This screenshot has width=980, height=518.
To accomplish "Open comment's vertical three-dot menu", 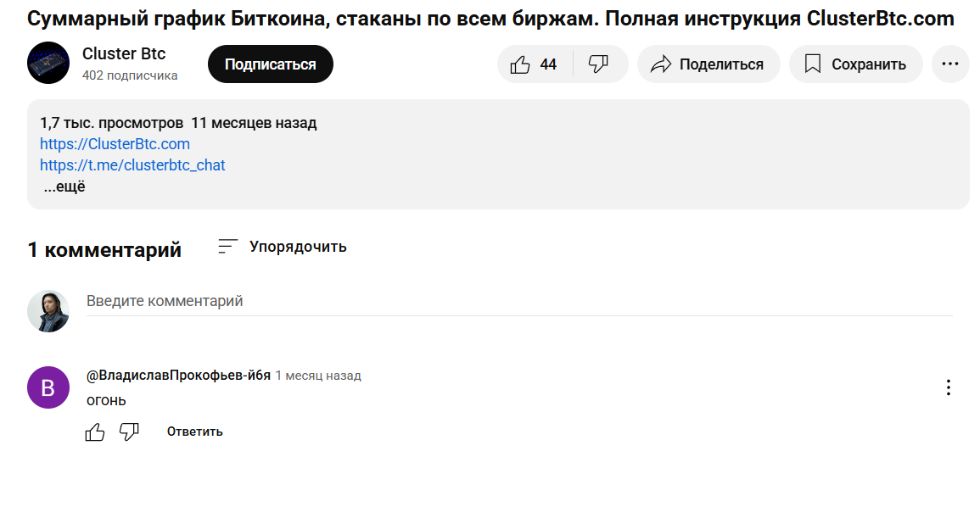I will [x=949, y=387].
